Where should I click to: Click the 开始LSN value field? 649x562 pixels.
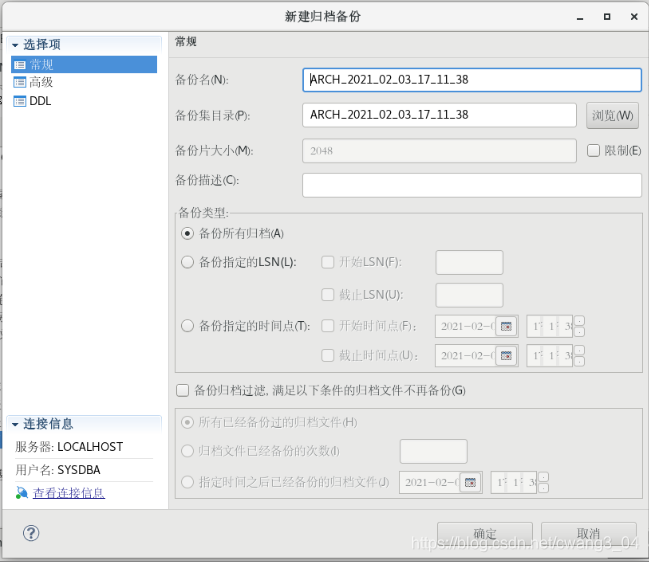469,262
